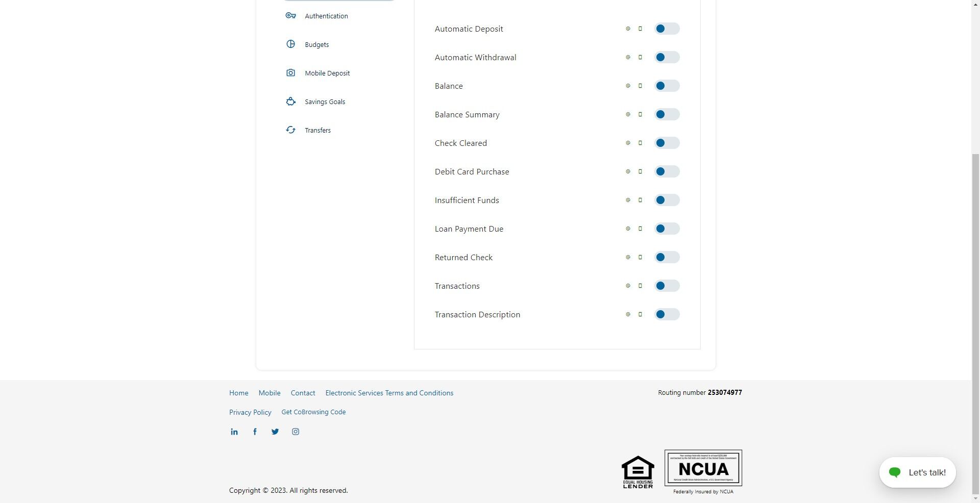Image resolution: width=980 pixels, height=503 pixels.
Task: Toggle the Transaction Description switch
Action: 667,314
